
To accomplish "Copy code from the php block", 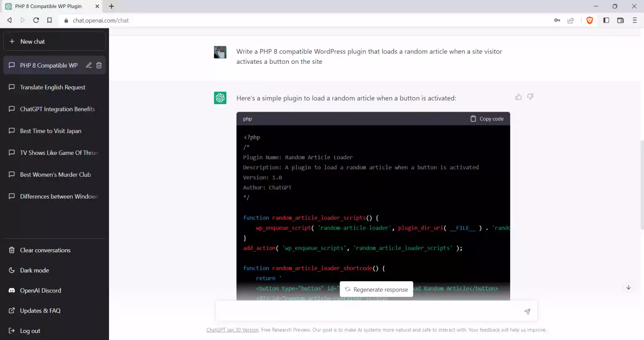I will click(487, 119).
